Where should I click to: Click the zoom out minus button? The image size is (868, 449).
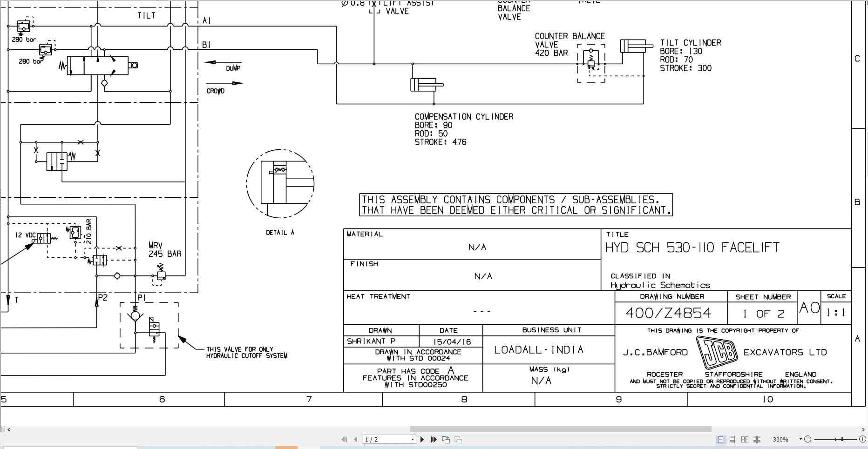click(808, 439)
